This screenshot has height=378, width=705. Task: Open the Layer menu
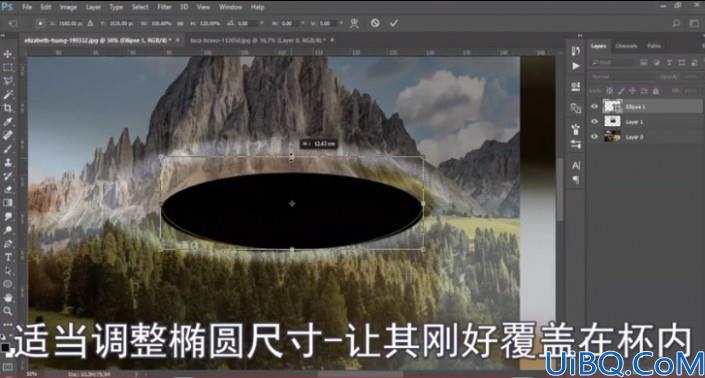[x=93, y=7]
